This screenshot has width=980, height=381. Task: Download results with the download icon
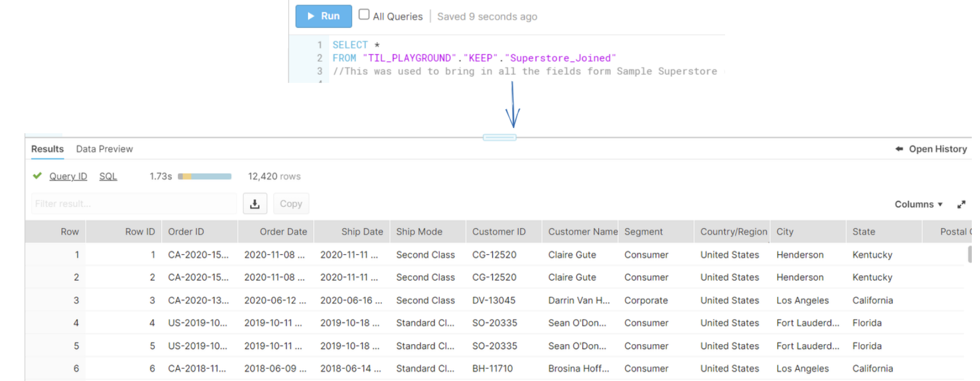(x=255, y=204)
